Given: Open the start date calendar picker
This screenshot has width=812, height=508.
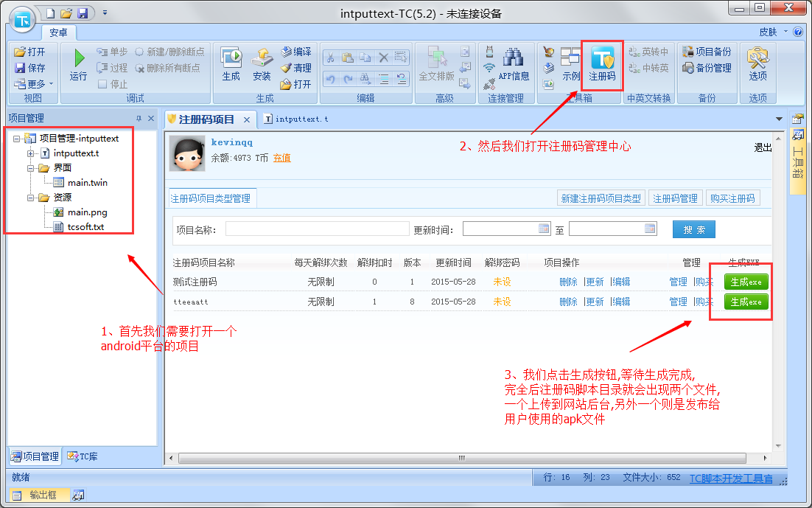Looking at the screenshot, I should point(544,229).
